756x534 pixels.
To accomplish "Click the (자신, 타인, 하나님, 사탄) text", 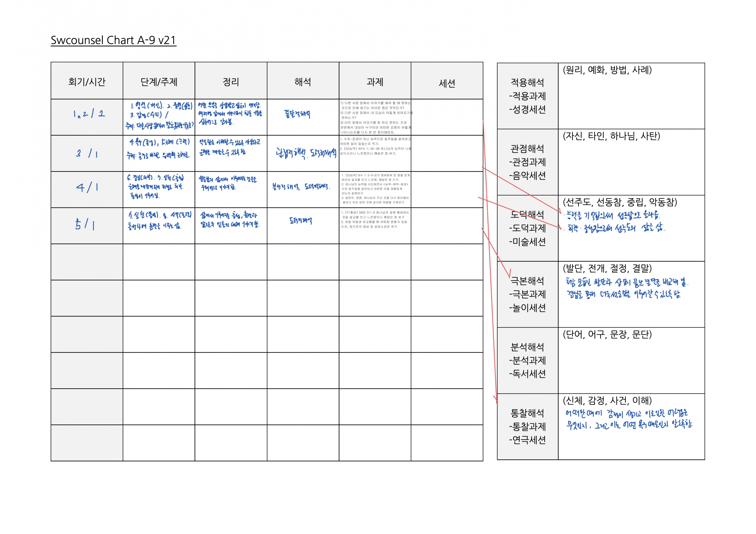I will click(x=611, y=136).
